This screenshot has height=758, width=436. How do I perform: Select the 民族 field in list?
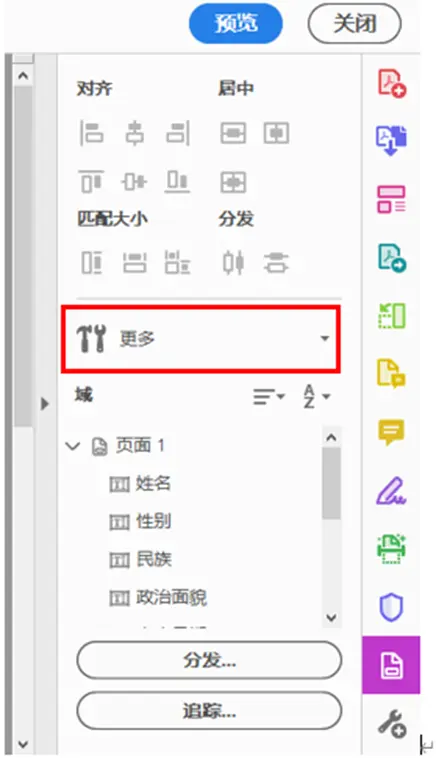(140, 560)
